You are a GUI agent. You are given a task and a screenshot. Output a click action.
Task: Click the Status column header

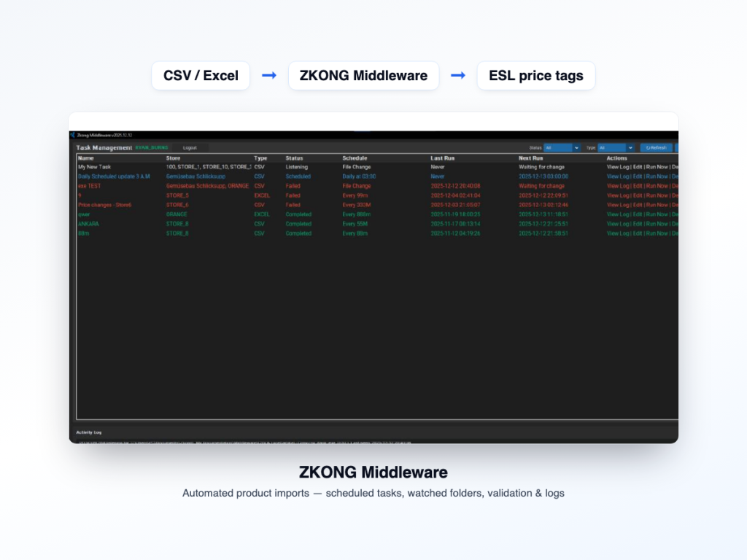coord(294,158)
